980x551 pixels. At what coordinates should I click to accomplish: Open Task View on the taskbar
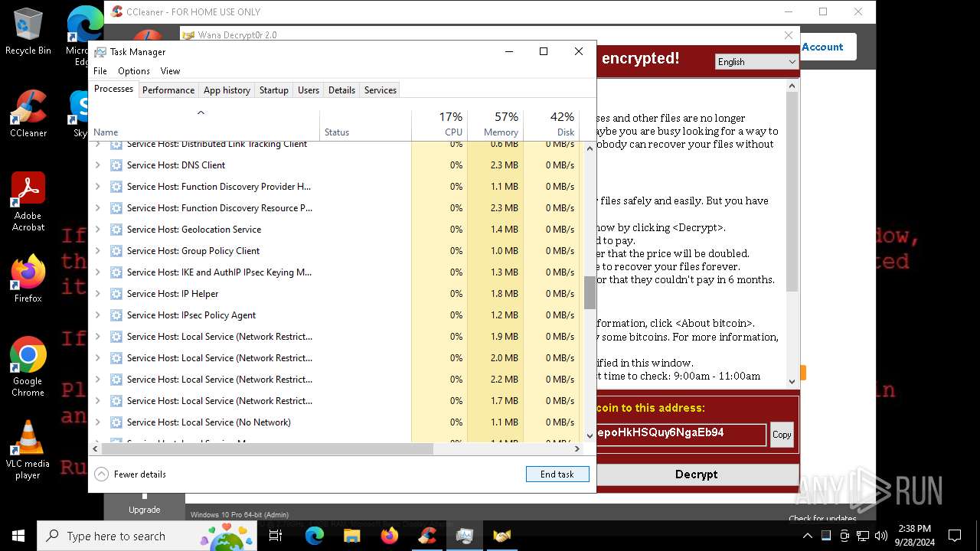pyautogui.click(x=276, y=536)
